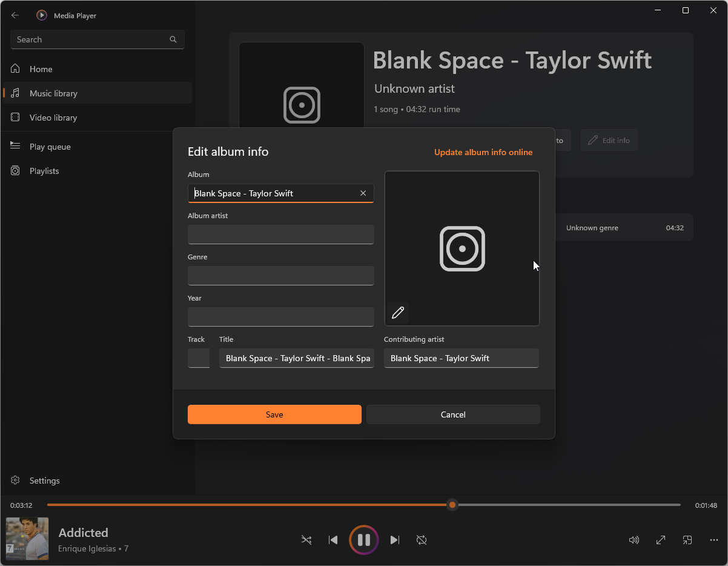This screenshot has width=728, height=566.
Task: Toggle shuffle playback
Action: click(x=306, y=540)
